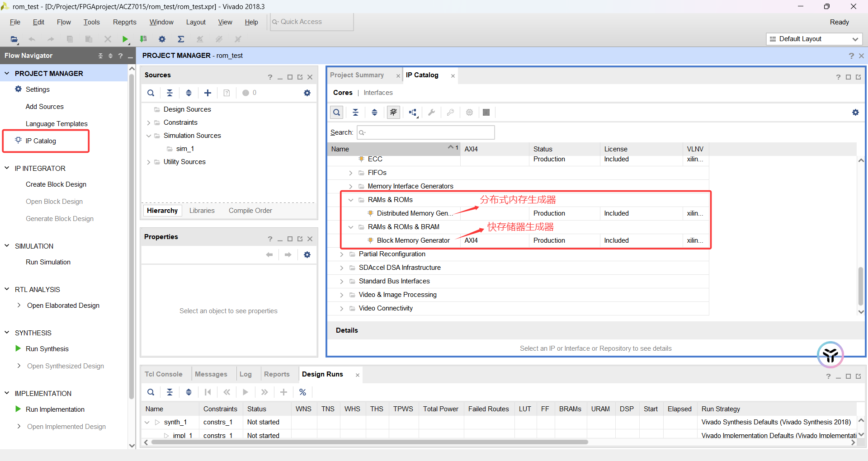This screenshot has height=461, width=868.
Task: Switch to Project Summary tab
Action: pos(357,75)
